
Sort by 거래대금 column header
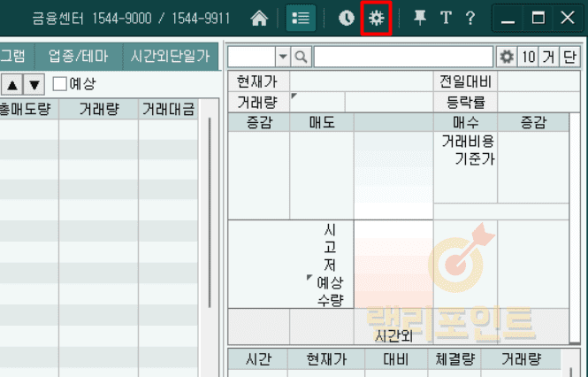167,109
